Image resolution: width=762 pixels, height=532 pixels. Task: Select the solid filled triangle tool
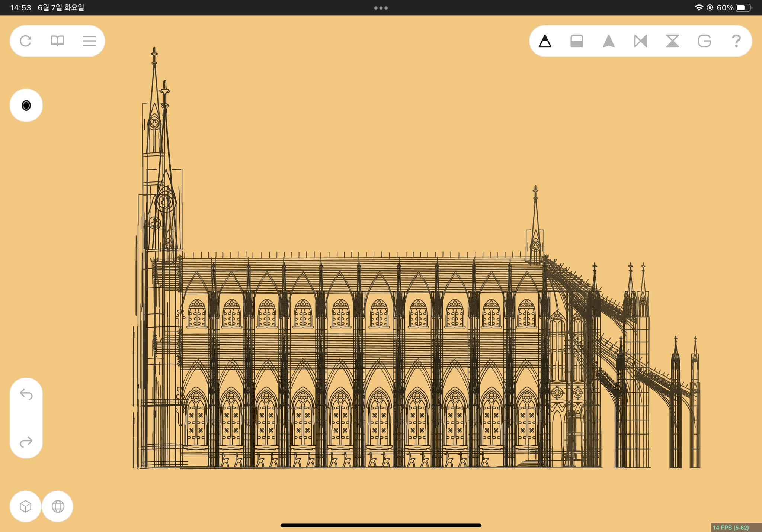[609, 41]
